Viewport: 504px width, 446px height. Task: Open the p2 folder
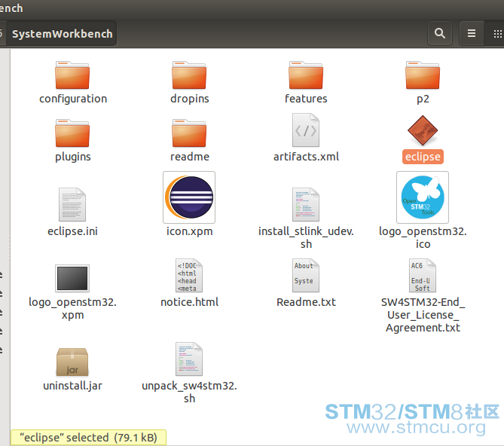tap(423, 76)
